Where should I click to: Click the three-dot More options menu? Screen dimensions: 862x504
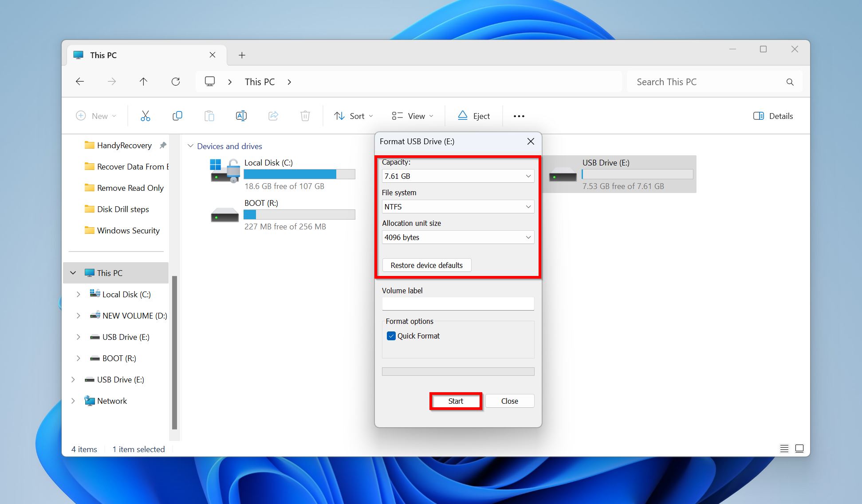(x=518, y=116)
